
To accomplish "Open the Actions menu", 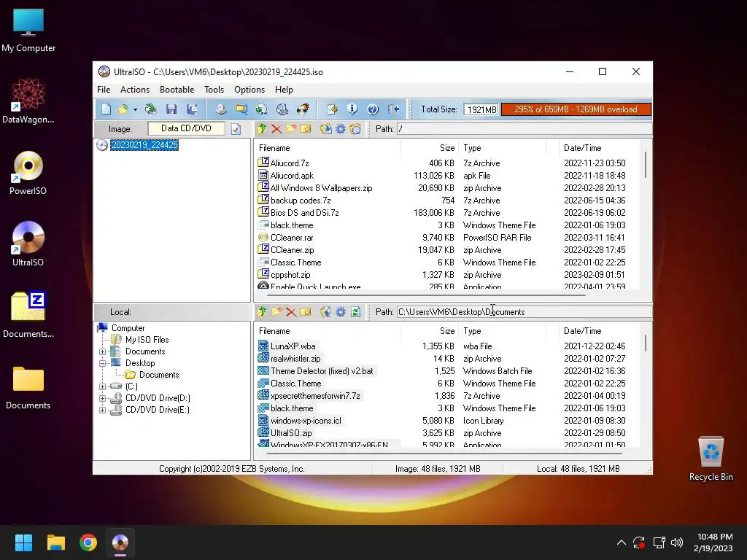I will (135, 90).
